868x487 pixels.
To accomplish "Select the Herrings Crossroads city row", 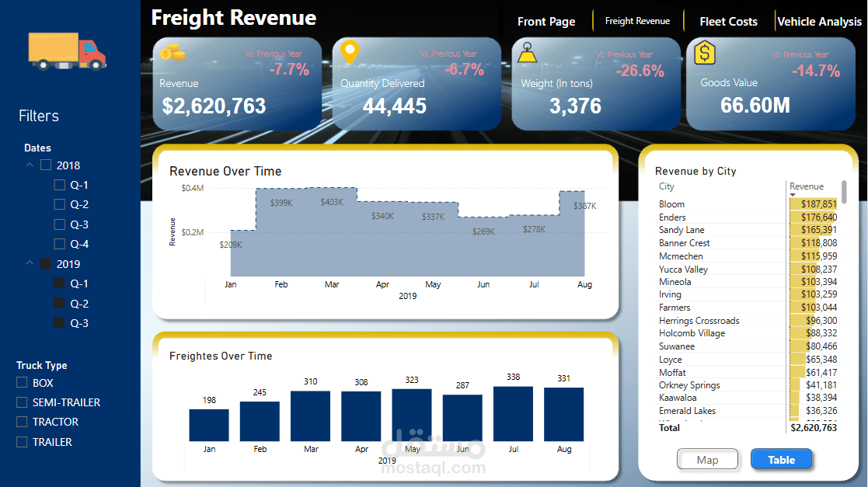I will click(748, 321).
